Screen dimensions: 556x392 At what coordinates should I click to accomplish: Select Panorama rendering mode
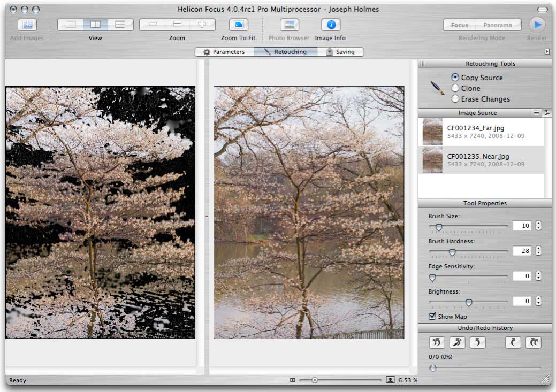[497, 25]
